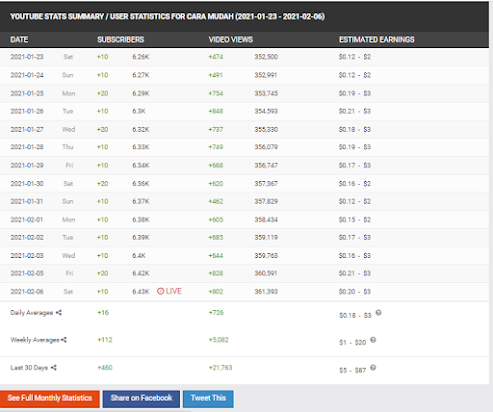Click subscriber count 6.43K
Image resolution: width=493 pixels, height=412 pixels.
click(141, 292)
